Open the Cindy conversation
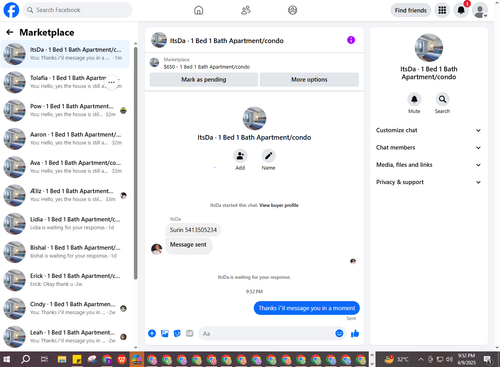This screenshot has width=500, height=367. pyautogui.click(x=65, y=309)
